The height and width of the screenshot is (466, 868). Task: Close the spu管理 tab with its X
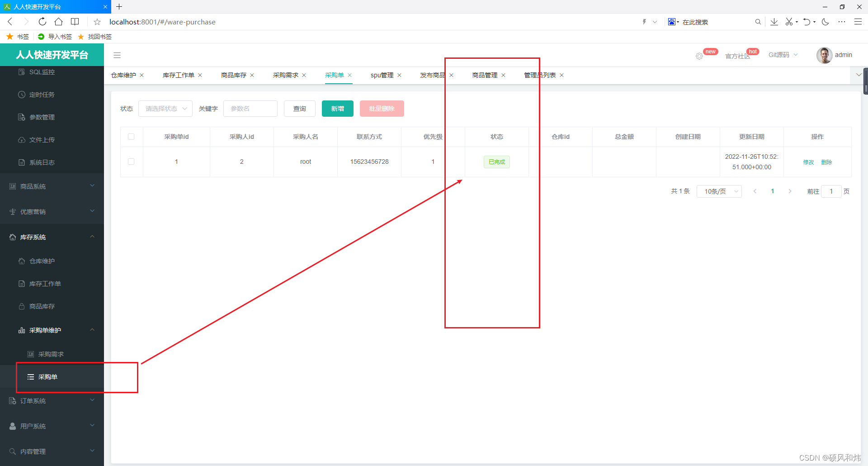(x=399, y=75)
